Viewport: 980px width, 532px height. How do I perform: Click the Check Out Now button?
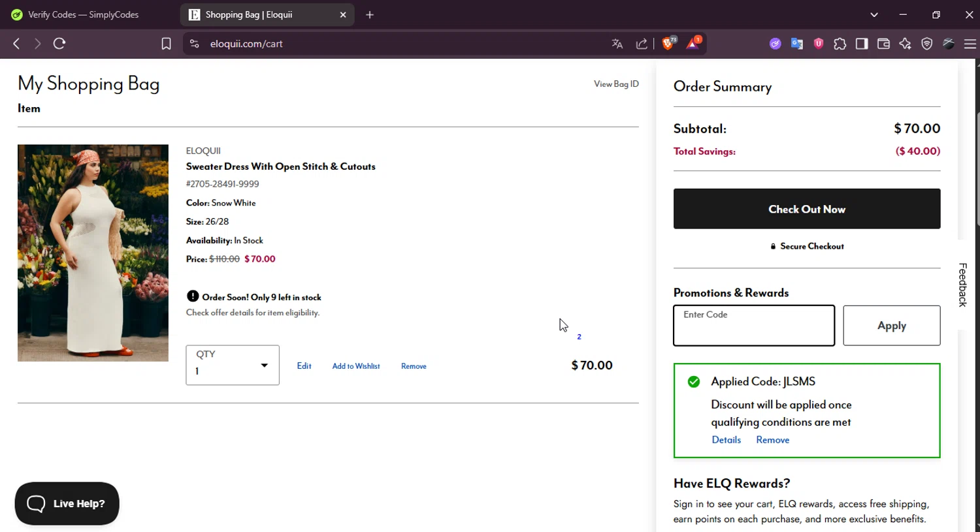[807, 209]
